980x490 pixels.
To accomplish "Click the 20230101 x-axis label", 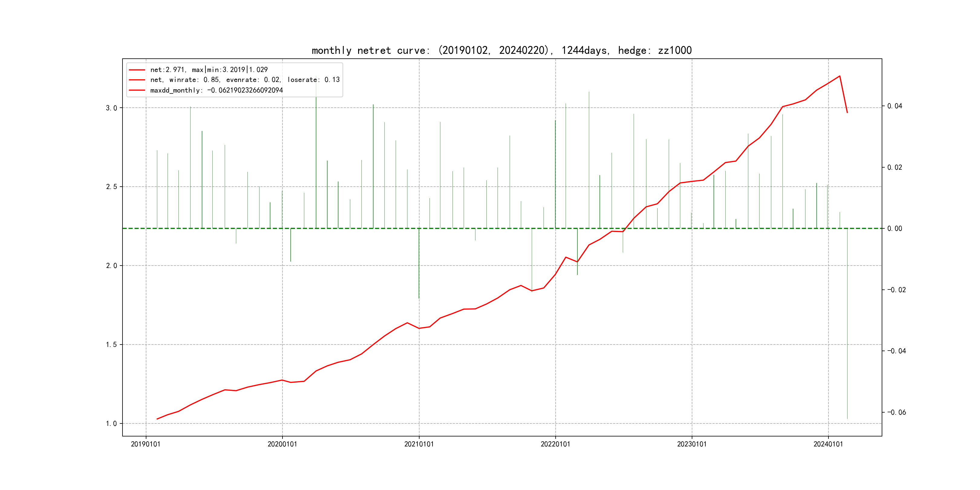I will point(692,444).
